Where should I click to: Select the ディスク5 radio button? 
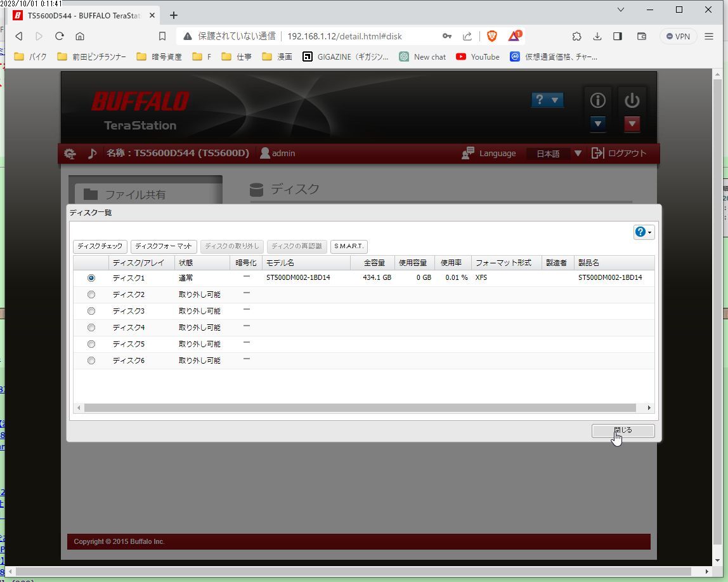point(91,344)
